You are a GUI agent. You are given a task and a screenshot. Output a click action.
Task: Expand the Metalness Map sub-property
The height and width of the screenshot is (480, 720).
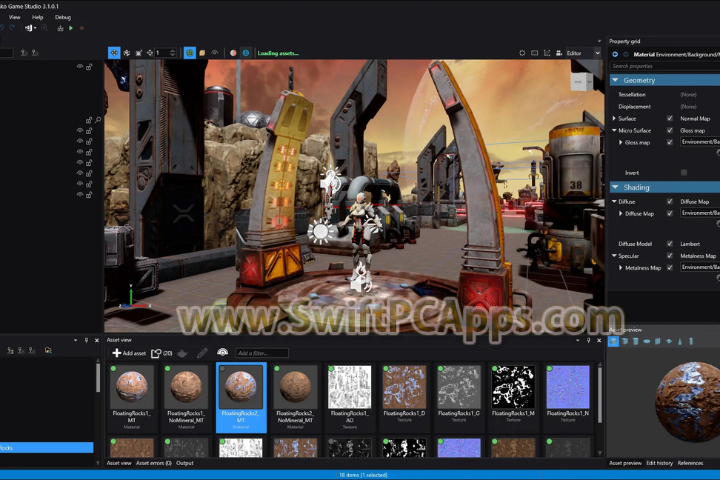coord(620,267)
